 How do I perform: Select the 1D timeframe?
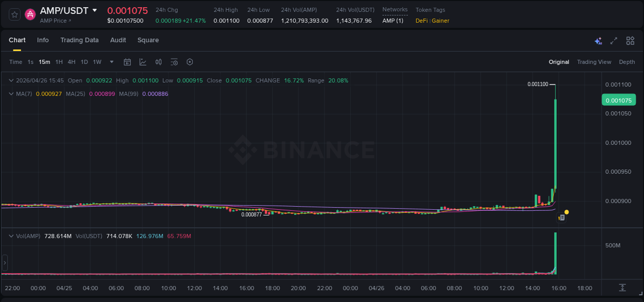coord(84,62)
